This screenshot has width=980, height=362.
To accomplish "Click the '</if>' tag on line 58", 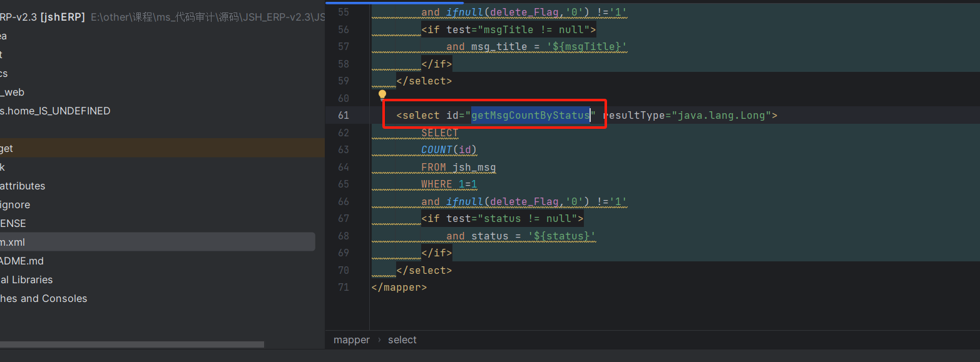I will click(437, 64).
